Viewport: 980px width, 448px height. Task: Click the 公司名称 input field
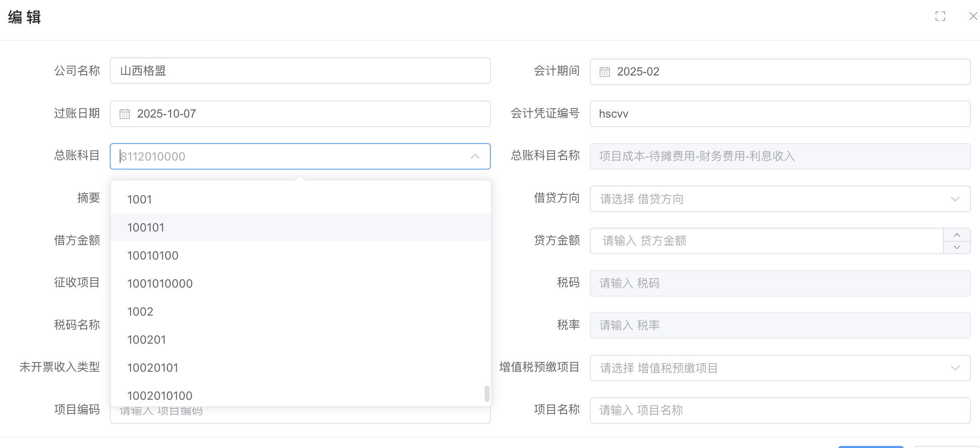tap(300, 71)
